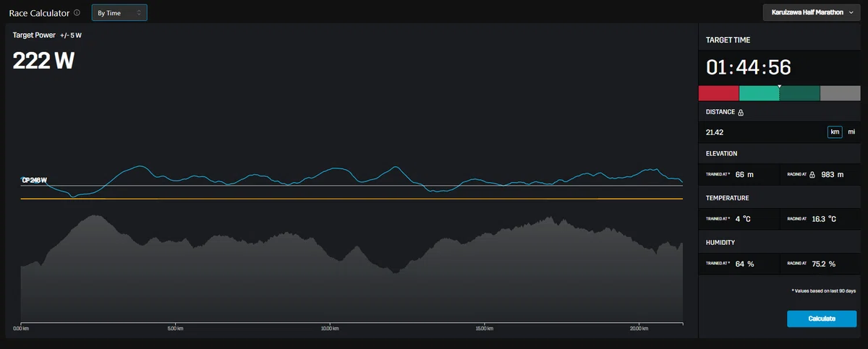The image size is (868, 349).
Task: Click the Calculate button
Action: pyautogui.click(x=822, y=319)
